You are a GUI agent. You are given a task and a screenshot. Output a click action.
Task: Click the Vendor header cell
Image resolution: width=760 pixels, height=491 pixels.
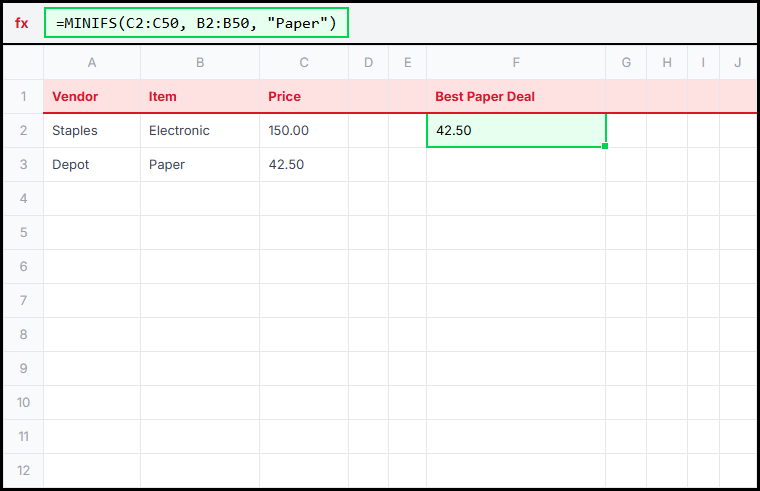point(92,97)
